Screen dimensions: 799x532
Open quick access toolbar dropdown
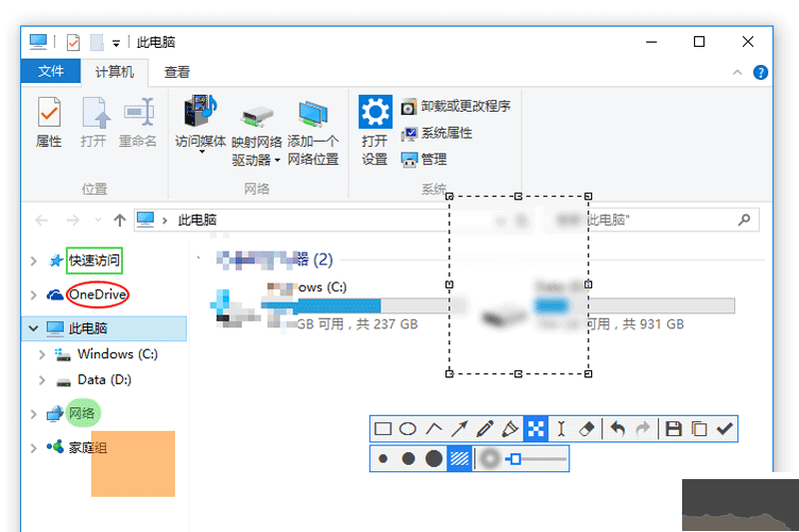(x=116, y=44)
